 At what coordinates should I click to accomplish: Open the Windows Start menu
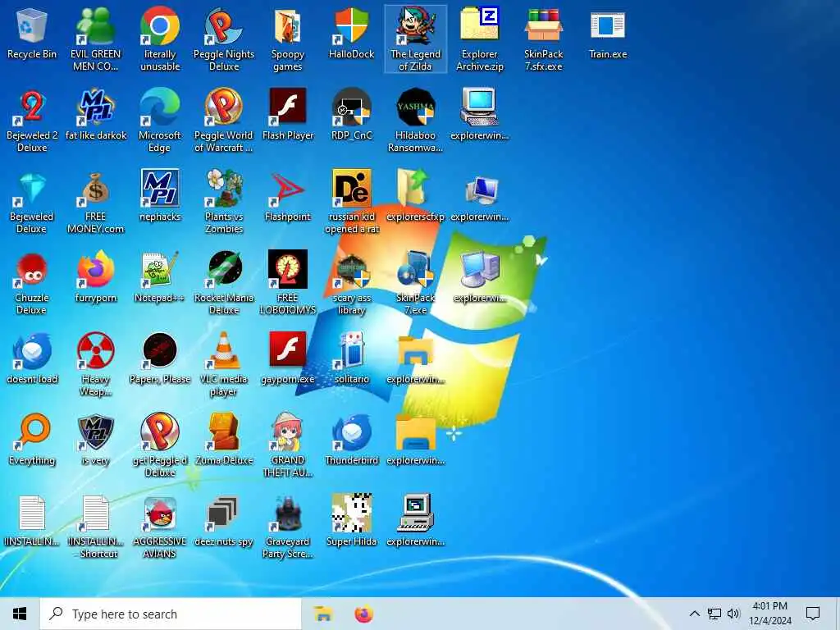20,614
